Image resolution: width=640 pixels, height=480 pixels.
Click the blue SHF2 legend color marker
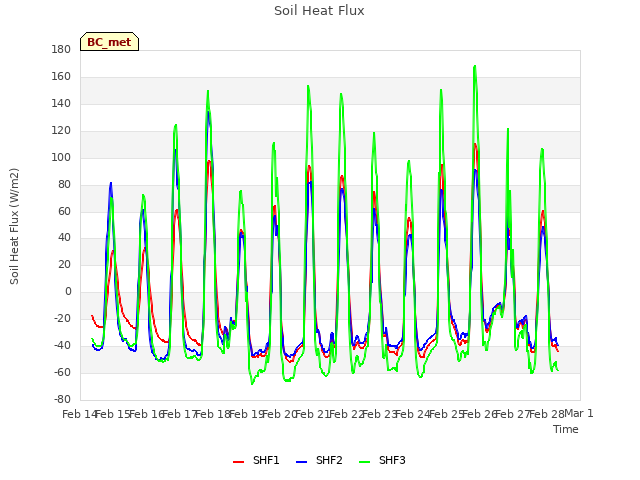301,462
